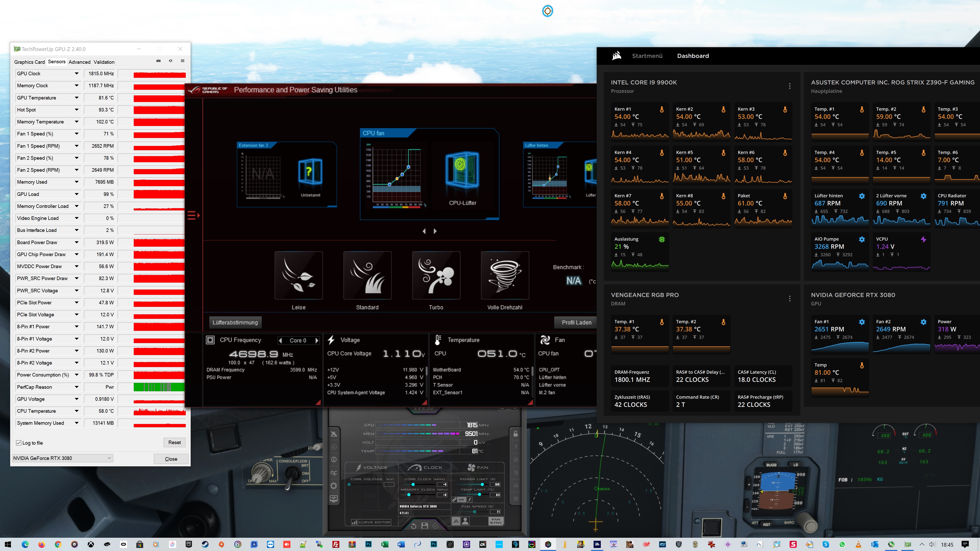Open the user-defined fan profile icon in Afterburner
The image size is (980, 551).
pyautogui.click(x=465, y=521)
